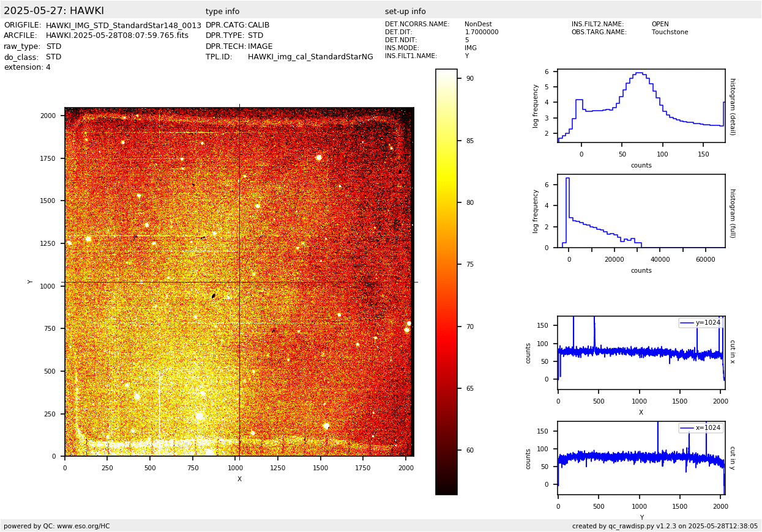Viewport: 762px width, 532px height.
Task: Select the 'type info' header
Action: [x=222, y=12]
